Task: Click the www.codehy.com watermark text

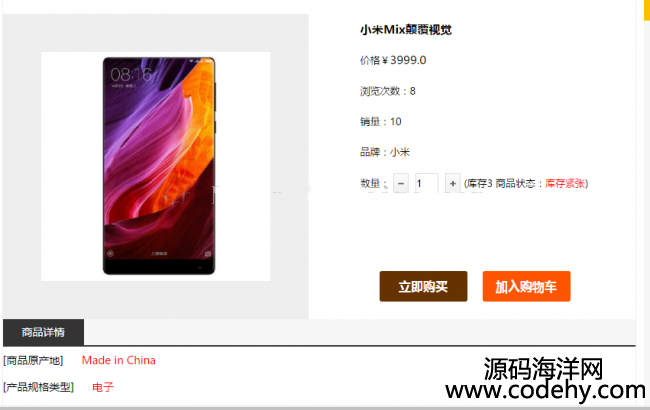Action: point(546,391)
